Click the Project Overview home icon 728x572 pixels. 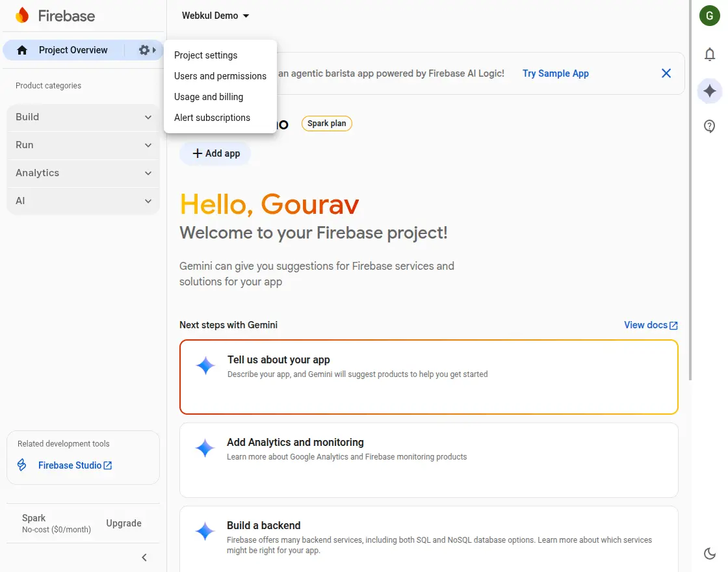click(22, 50)
